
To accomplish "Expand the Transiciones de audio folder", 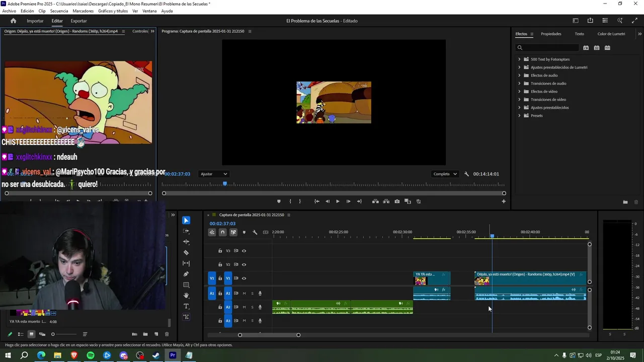I will click(x=519, y=83).
